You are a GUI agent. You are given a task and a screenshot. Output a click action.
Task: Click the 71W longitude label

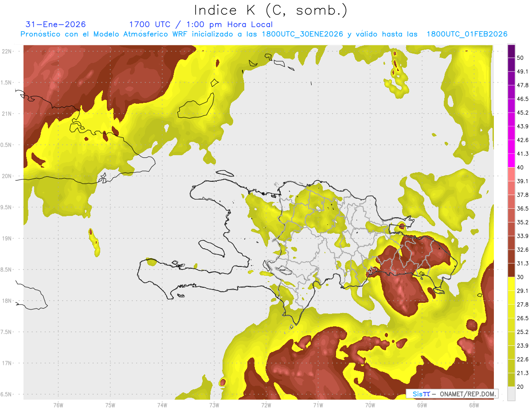point(318,405)
